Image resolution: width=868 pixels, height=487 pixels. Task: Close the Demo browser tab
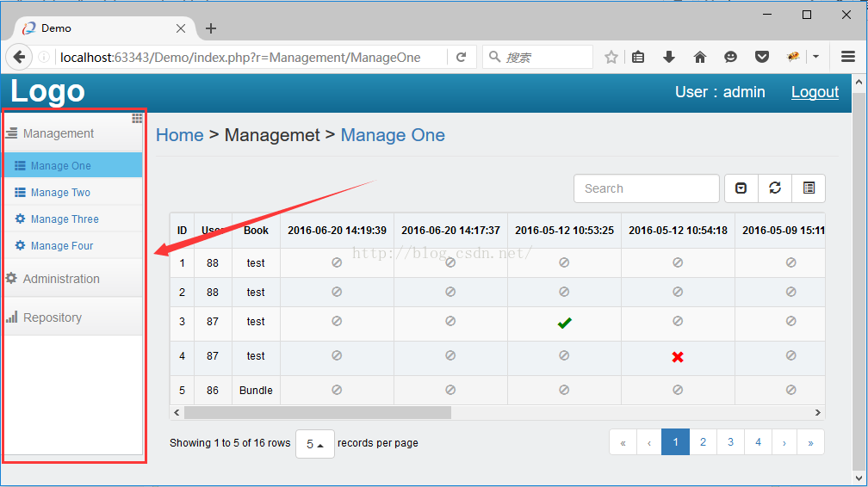pyautogui.click(x=181, y=28)
